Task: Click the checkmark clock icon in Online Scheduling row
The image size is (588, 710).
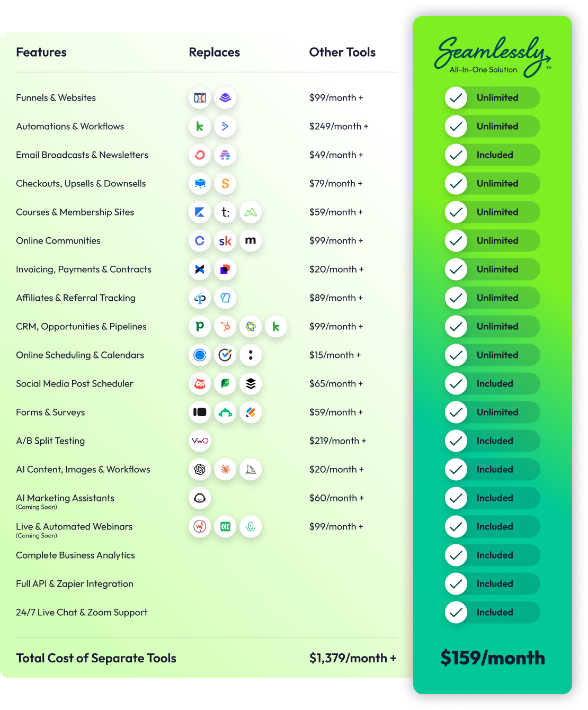Action: click(225, 355)
